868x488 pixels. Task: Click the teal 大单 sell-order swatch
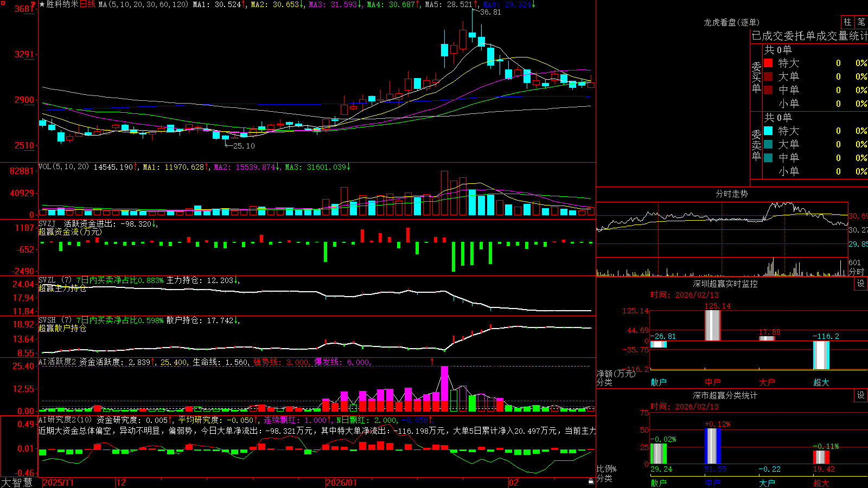(768, 144)
